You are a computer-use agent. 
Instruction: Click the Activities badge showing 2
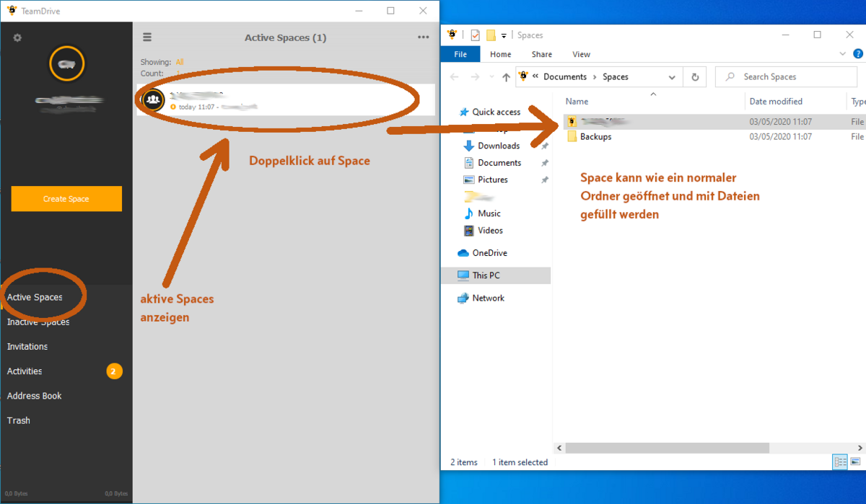point(114,371)
